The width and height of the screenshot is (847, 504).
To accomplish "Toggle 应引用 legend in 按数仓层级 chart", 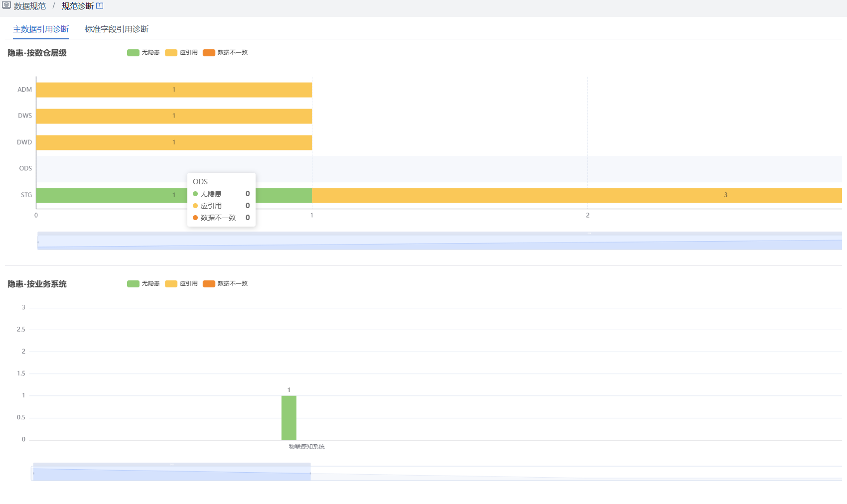I will [181, 52].
